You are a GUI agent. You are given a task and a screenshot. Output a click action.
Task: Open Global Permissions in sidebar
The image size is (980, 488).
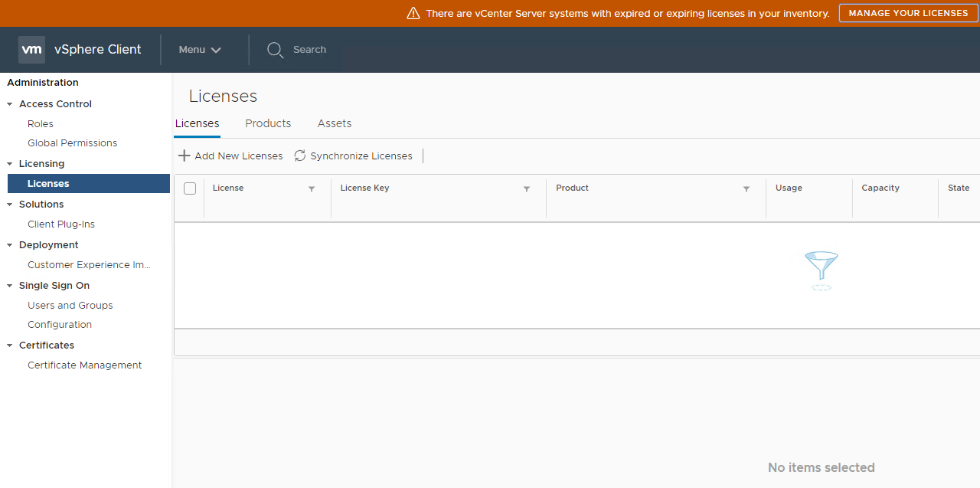coord(72,143)
